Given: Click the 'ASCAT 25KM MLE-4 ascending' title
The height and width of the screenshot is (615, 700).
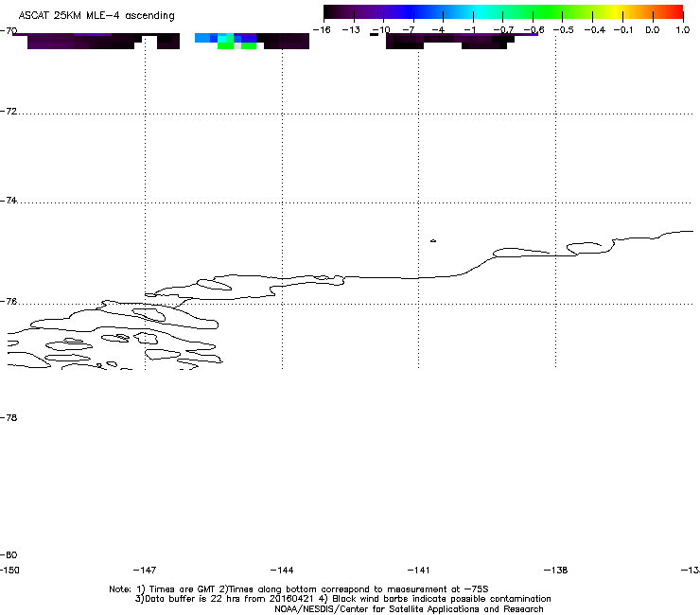Looking at the screenshot, I should (96, 16).
